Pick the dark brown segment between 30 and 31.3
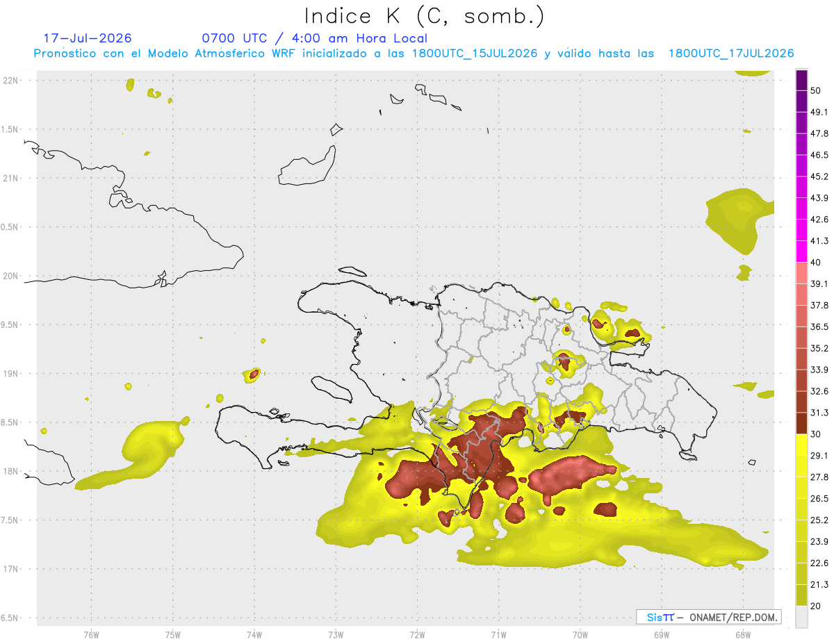Screen dimensions: 834x644 coord(801,424)
